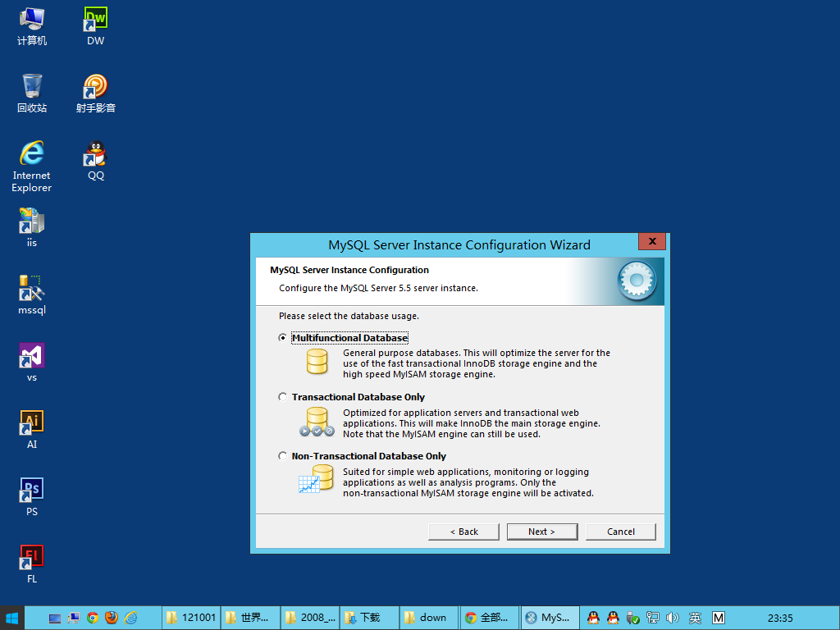This screenshot has width=840, height=630.
Task: Select the iis desktop shortcut
Action: (x=32, y=228)
